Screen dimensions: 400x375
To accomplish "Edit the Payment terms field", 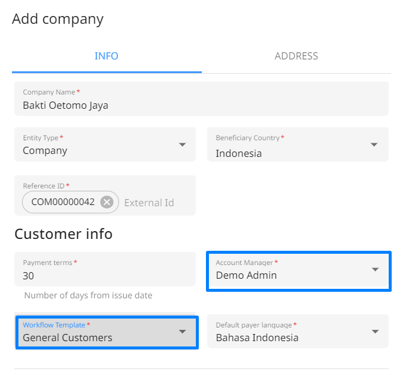I will 105,269.
